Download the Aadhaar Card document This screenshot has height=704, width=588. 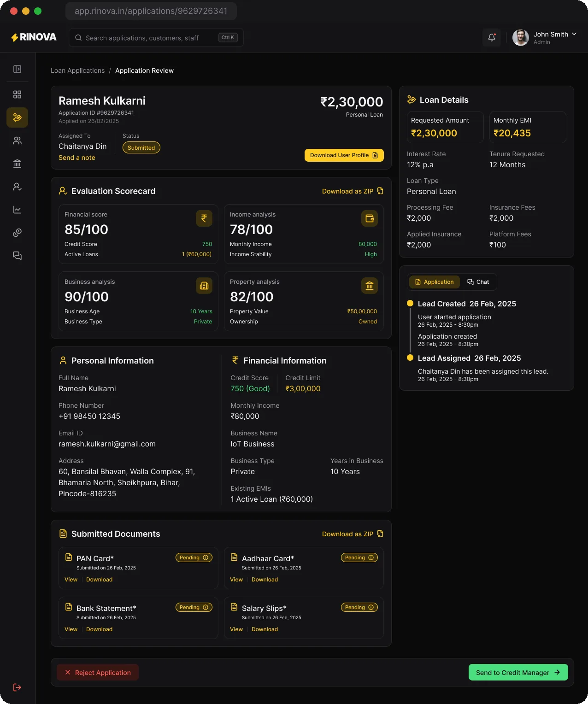coord(265,580)
